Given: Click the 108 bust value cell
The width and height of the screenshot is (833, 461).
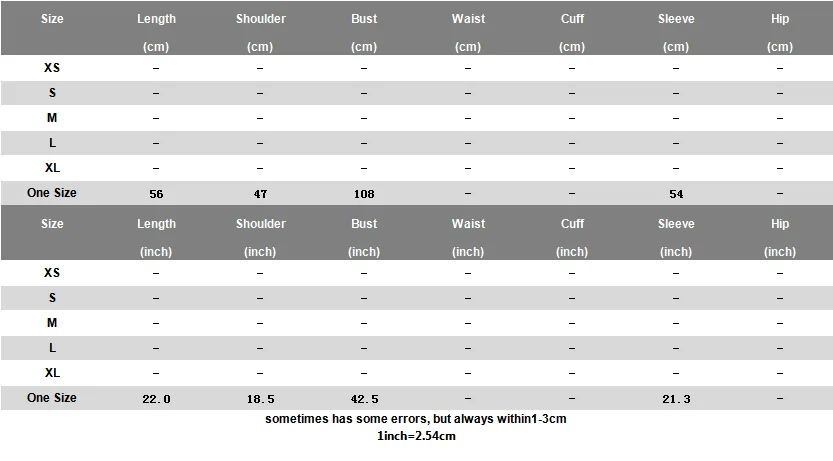Looking at the screenshot, I should point(364,194).
